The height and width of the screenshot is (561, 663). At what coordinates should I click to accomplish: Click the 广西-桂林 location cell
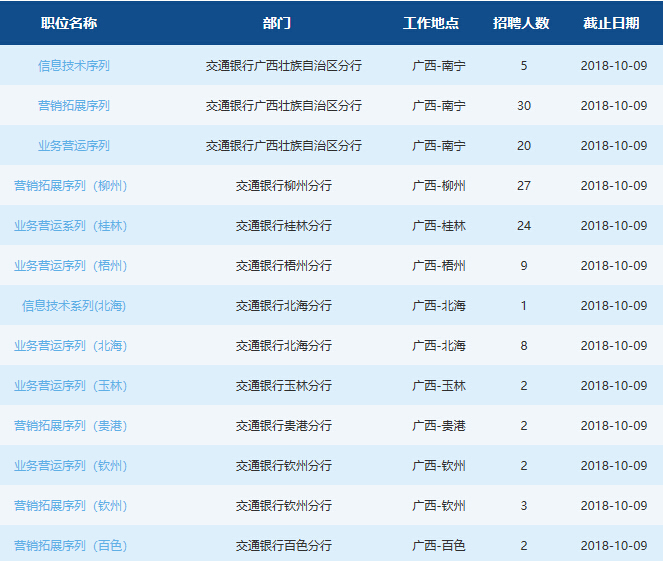coord(439,225)
